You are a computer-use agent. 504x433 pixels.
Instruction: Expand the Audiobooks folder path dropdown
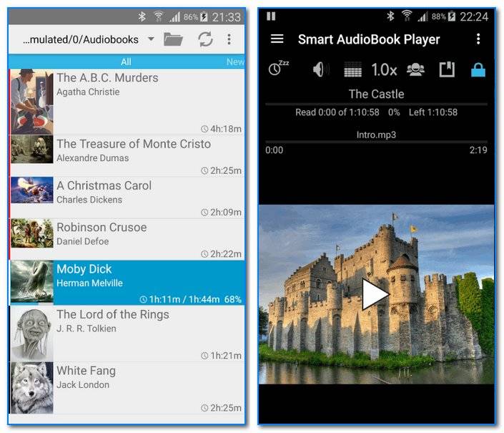pyautogui.click(x=151, y=39)
